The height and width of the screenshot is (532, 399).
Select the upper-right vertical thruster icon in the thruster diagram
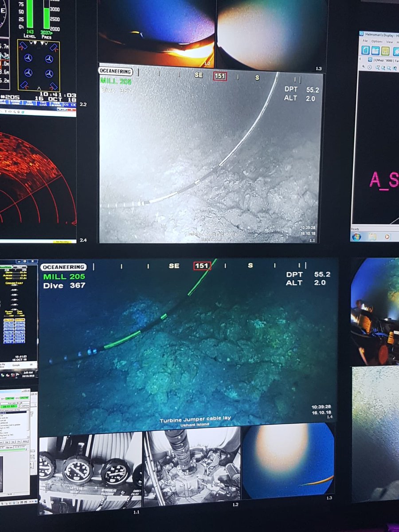click(x=49, y=59)
